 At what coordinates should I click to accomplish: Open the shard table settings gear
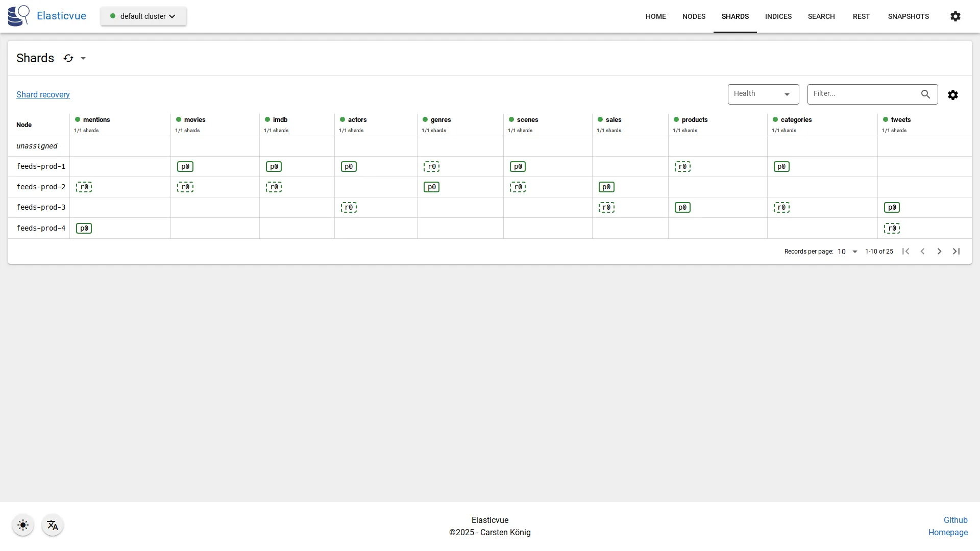click(x=952, y=95)
